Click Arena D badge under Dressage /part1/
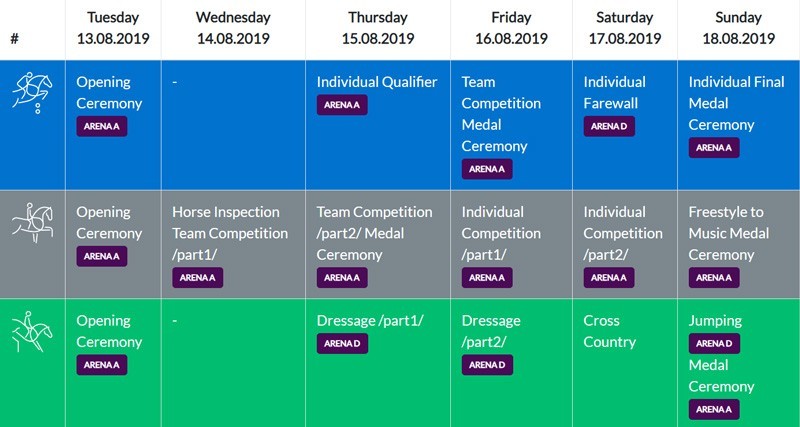The width and height of the screenshot is (800, 427). [x=342, y=343]
